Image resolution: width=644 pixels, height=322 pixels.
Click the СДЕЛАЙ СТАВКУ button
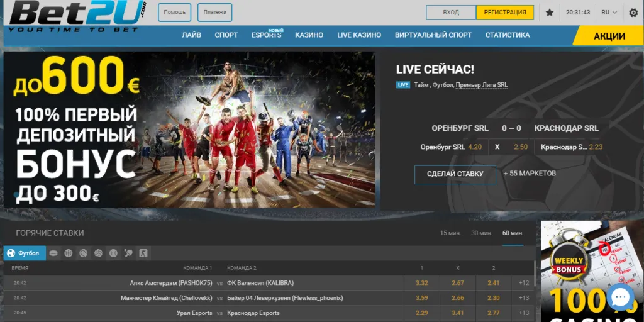coord(455,174)
